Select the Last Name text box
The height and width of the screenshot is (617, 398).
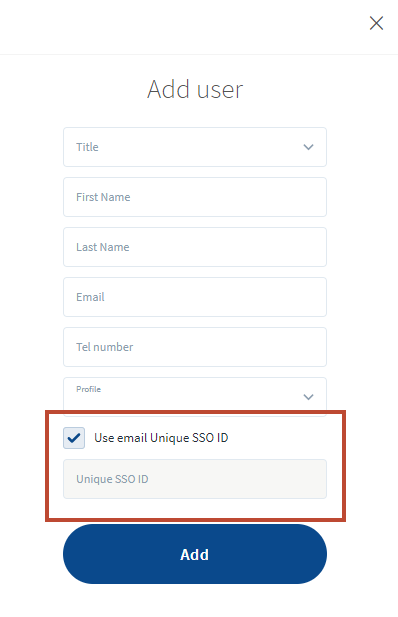tap(195, 247)
